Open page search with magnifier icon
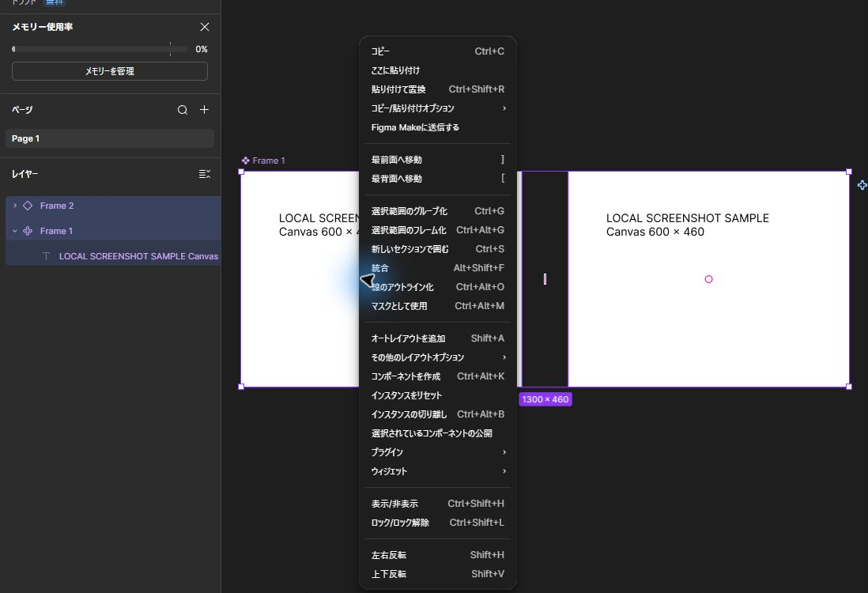This screenshot has width=868, height=593. click(182, 110)
